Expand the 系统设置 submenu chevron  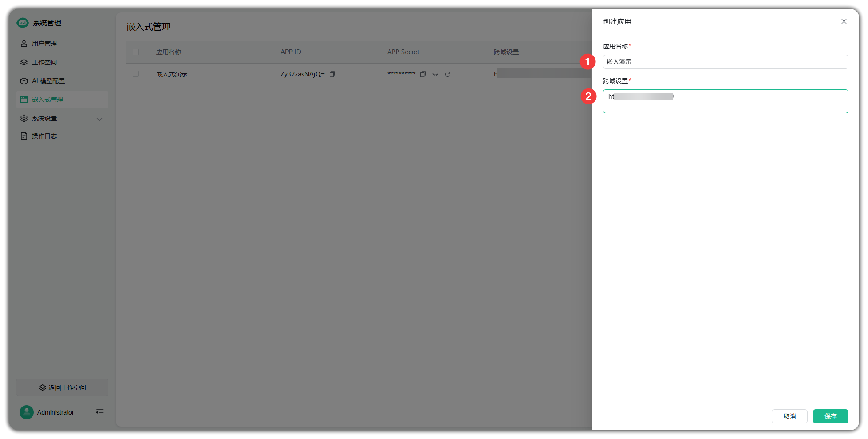(x=100, y=119)
